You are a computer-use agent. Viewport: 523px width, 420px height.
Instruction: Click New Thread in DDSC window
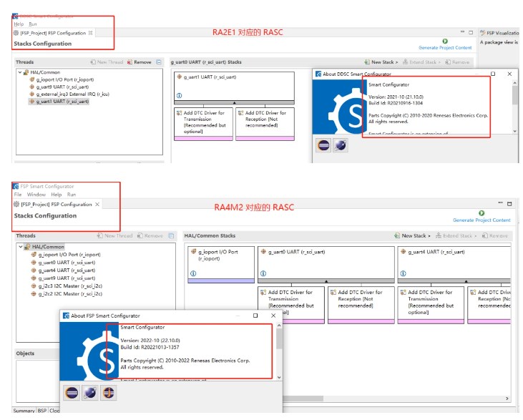tap(107, 62)
